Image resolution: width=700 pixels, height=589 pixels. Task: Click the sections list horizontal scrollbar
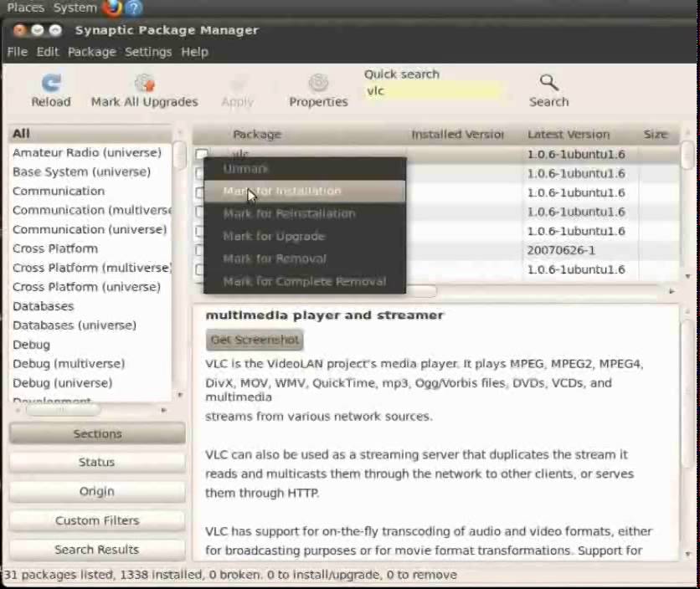[63, 410]
